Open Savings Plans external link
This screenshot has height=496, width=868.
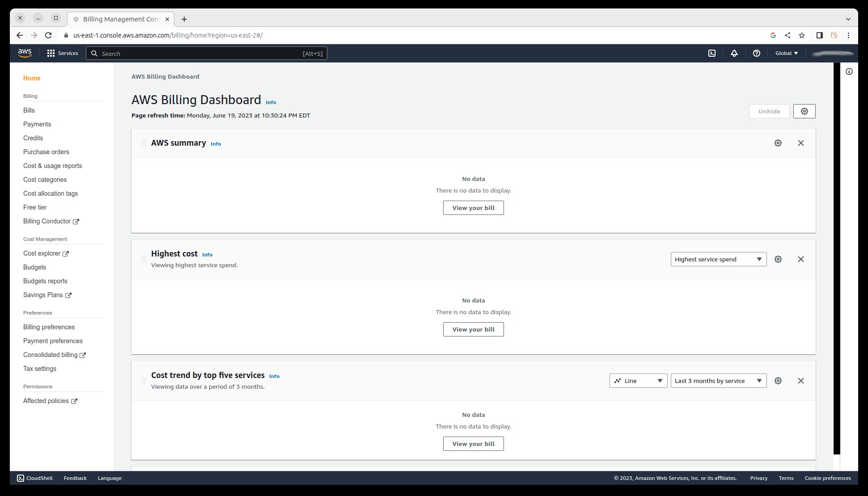point(47,295)
